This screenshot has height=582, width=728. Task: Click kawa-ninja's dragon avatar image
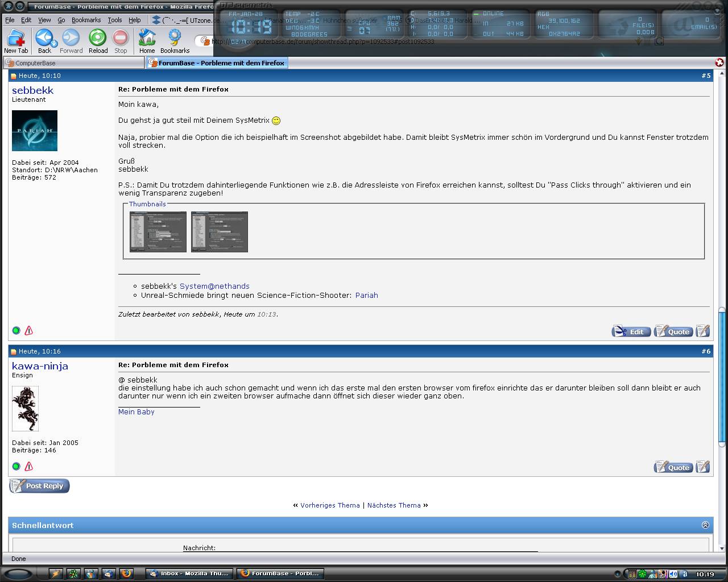pos(25,409)
